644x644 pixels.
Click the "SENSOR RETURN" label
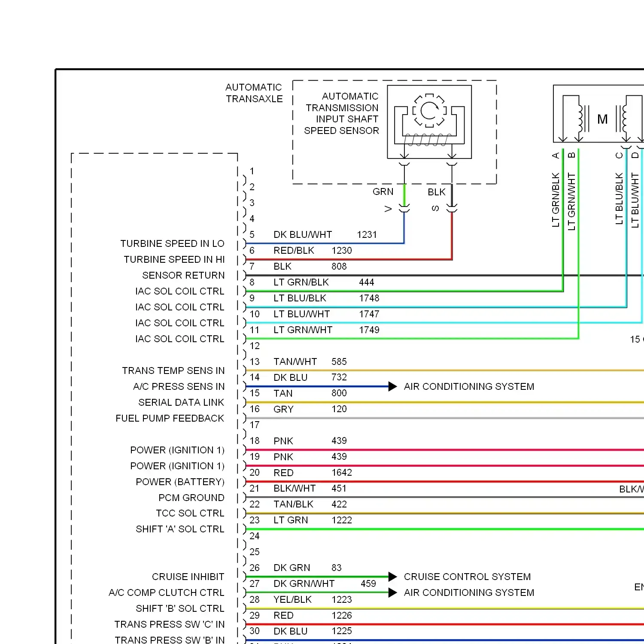click(183, 275)
